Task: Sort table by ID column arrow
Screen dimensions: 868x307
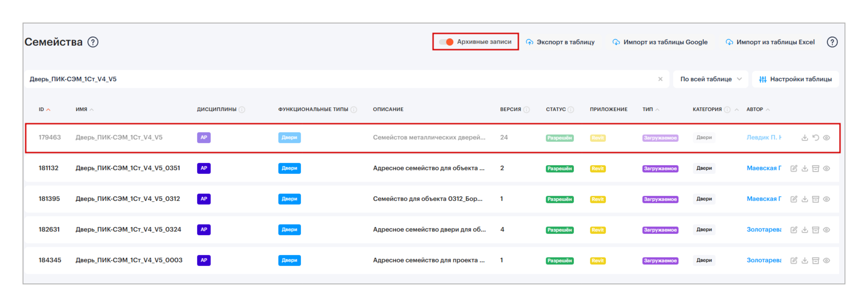Action: click(48, 109)
